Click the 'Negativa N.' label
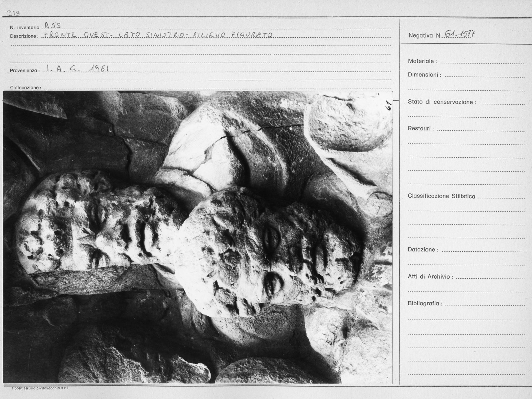The width and height of the screenshot is (532, 399). click(425, 36)
